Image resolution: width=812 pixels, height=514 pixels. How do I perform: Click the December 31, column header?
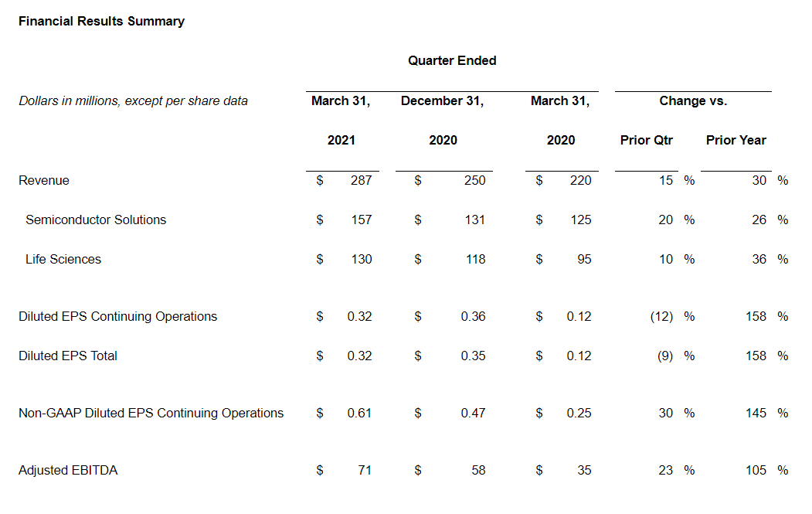[442, 100]
